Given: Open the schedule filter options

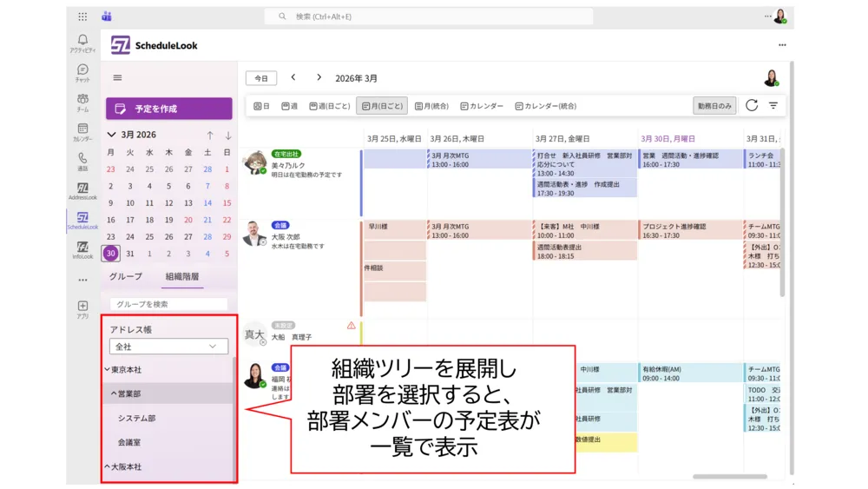Looking at the screenshot, I should pyautogui.click(x=773, y=105).
